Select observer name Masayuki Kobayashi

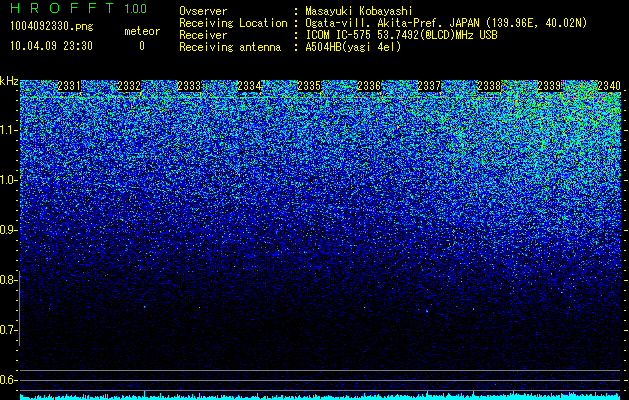tap(359, 12)
